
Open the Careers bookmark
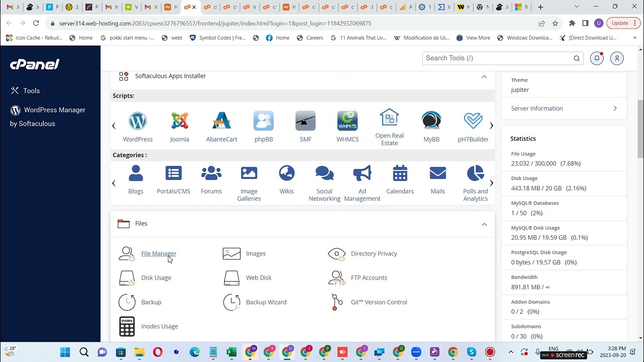(309, 38)
